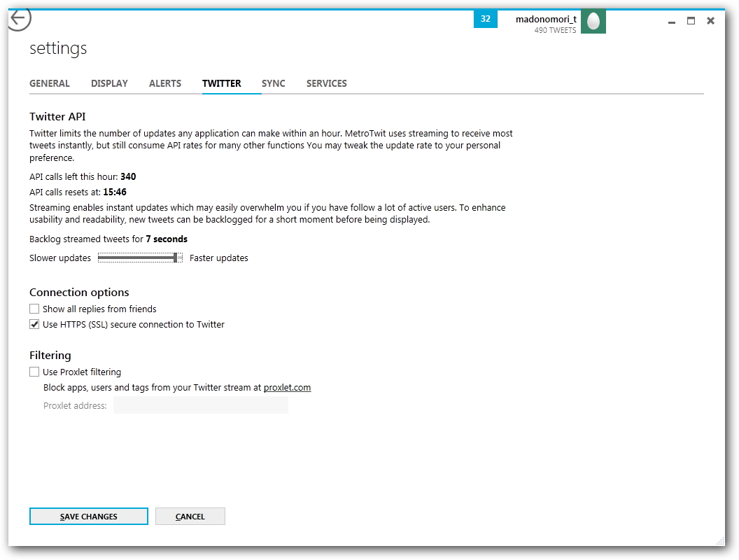This screenshot has height=560, width=739.
Task: Go back using the circular arrow icon
Action: 19,19
